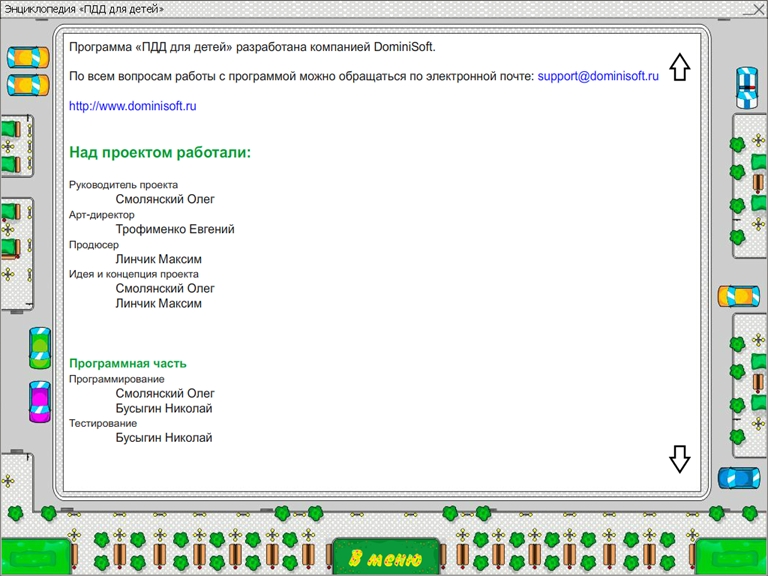Click the window title «Энциклопедия «ПДД для детей»»
768x576 pixels.
84,9
